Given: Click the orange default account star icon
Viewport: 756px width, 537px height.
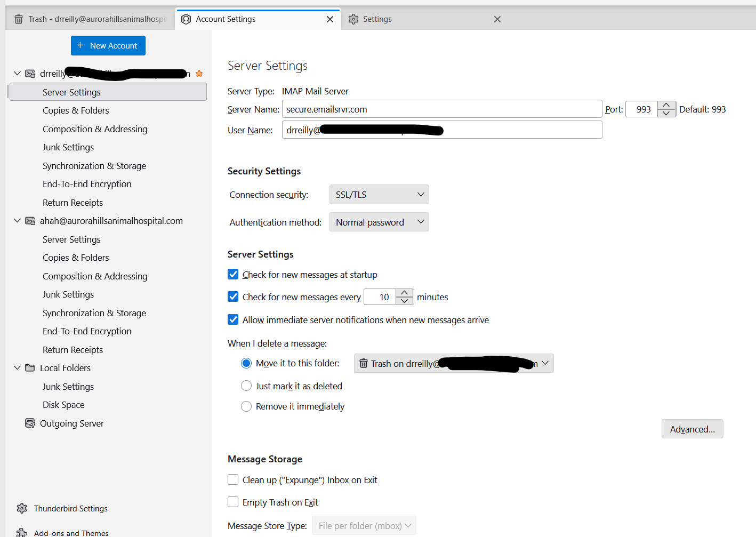Looking at the screenshot, I should pos(199,74).
